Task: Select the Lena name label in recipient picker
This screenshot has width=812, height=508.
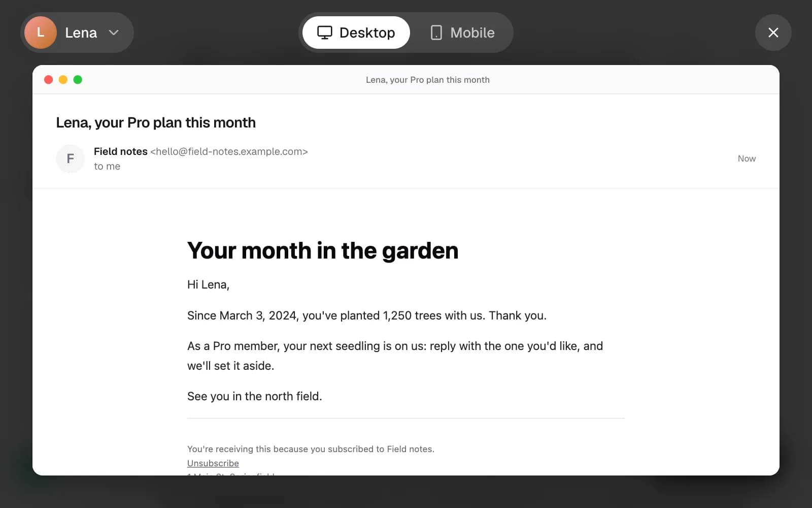Action: click(81, 33)
